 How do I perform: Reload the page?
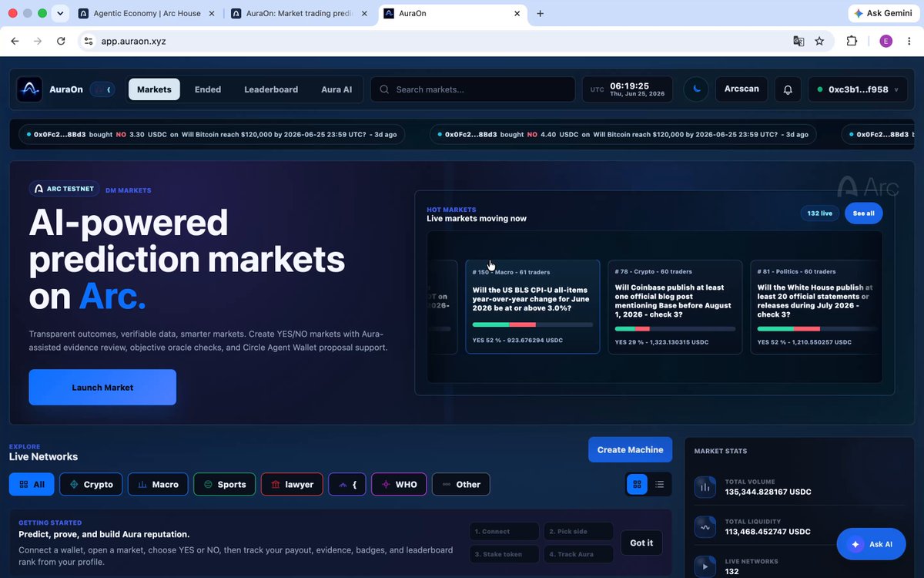pos(62,41)
